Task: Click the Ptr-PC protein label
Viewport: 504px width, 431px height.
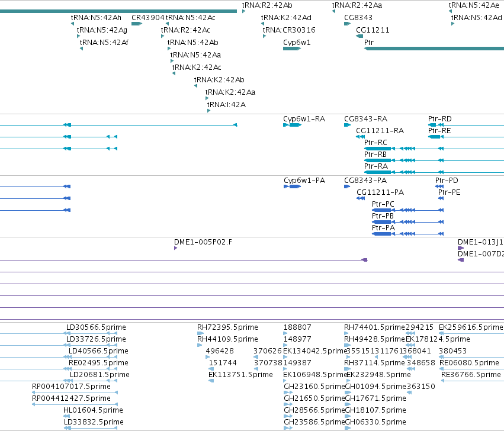Action: coord(383,204)
